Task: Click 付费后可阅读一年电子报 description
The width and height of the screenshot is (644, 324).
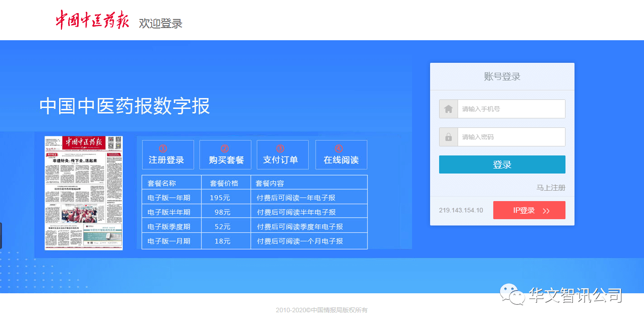Action: click(x=296, y=197)
